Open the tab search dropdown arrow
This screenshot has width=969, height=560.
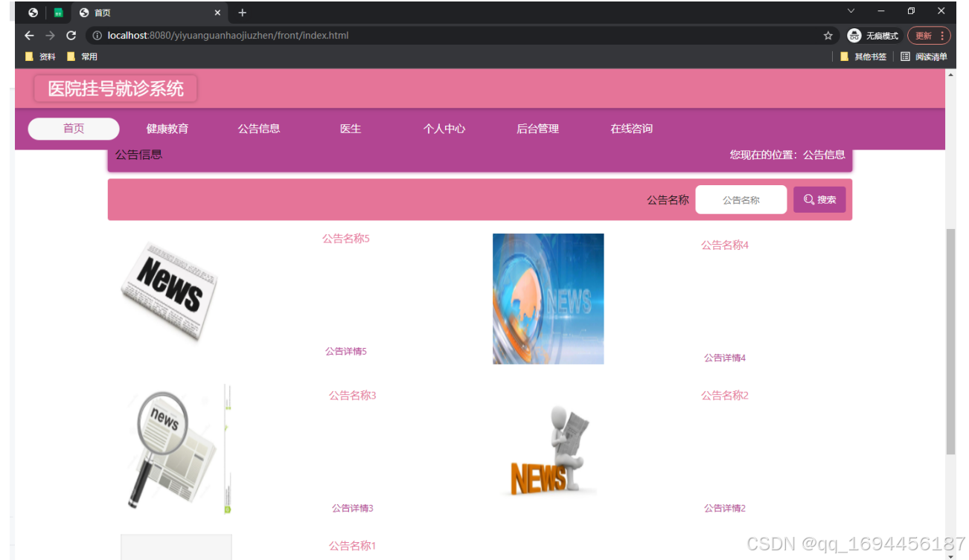tap(851, 11)
